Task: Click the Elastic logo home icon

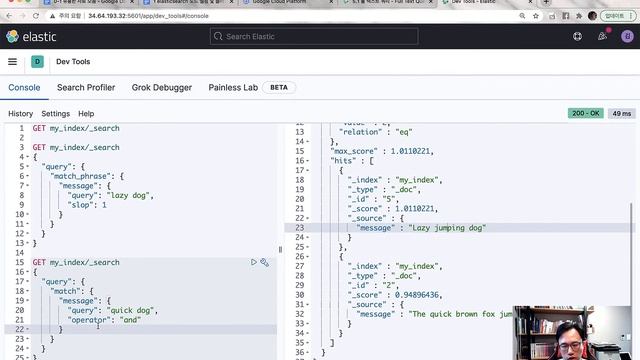Action: point(12,36)
